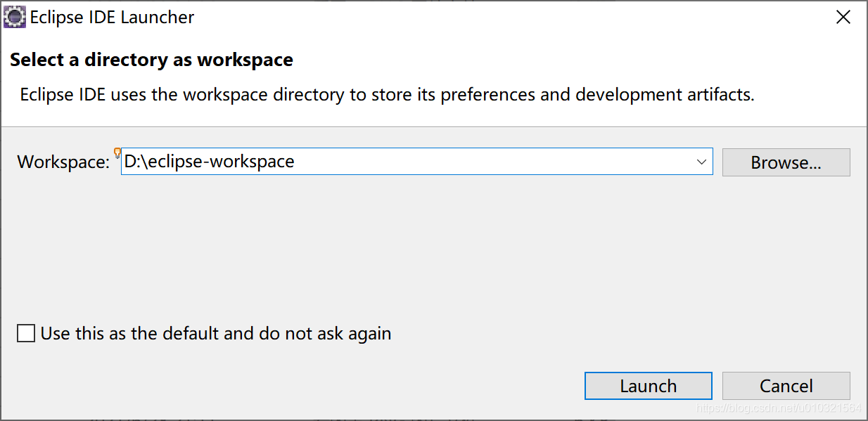
Task: Click inside the D:\eclipse-workspace text field
Action: point(352,162)
